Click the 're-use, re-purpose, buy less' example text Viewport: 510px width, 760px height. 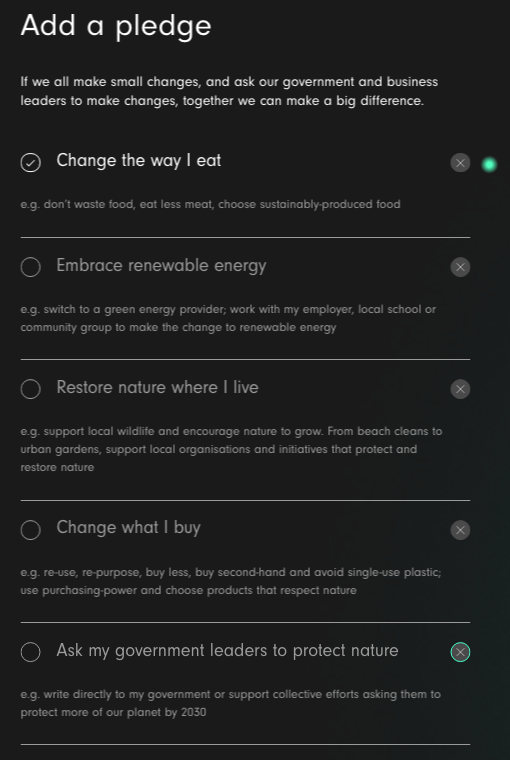point(231,581)
